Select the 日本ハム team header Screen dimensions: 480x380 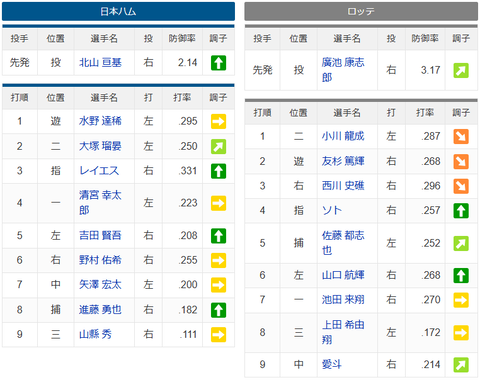coord(118,11)
